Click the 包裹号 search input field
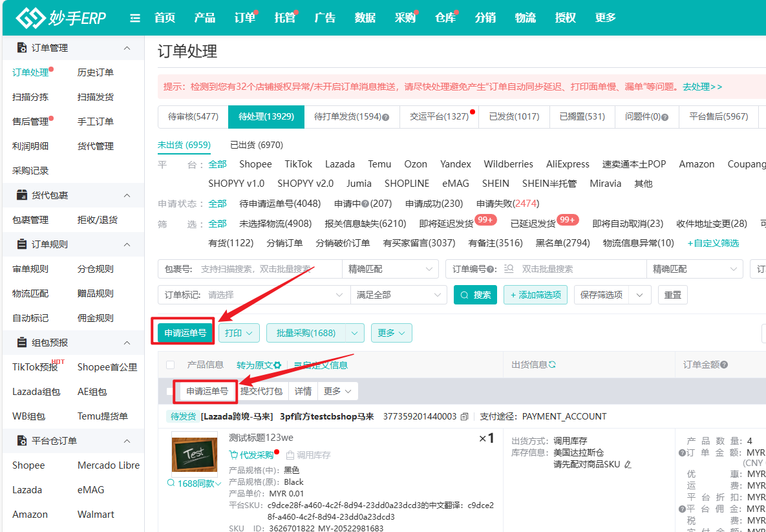 (x=268, y=269)
